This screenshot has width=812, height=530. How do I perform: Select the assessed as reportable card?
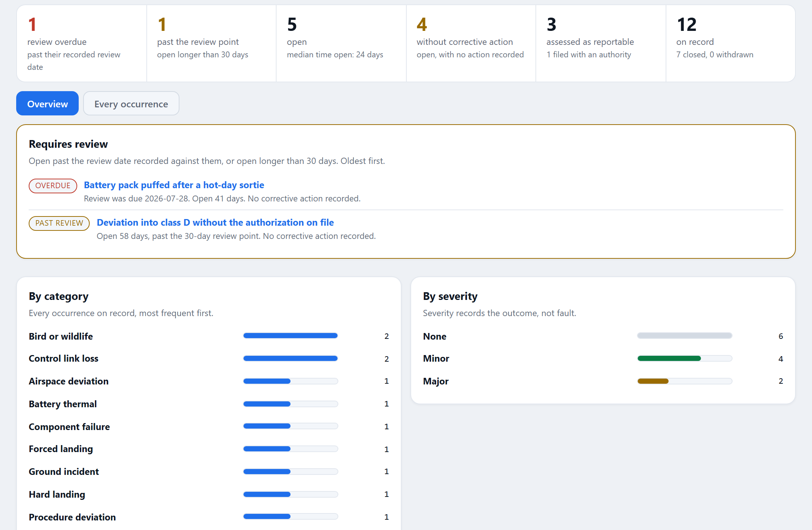pyautogui.click(x=601, y=43)
